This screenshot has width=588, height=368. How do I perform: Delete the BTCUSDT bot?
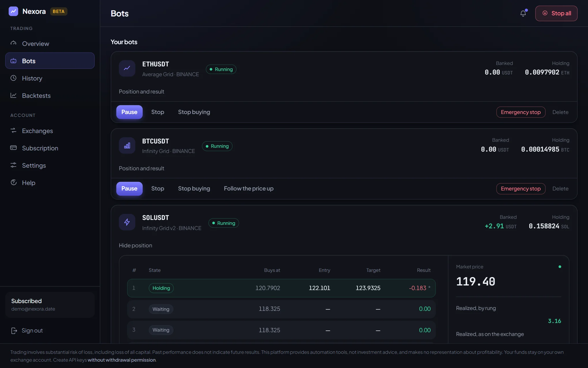560,188
